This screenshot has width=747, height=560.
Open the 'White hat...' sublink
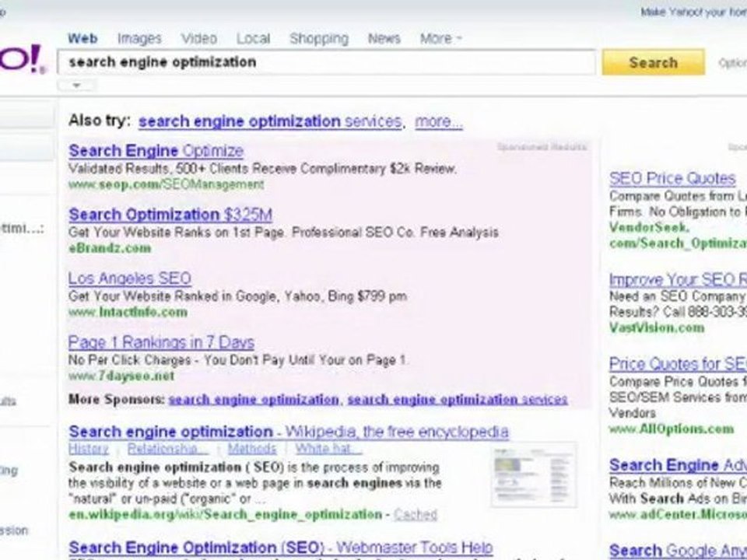pyautogui.click(x=328, y=449)
